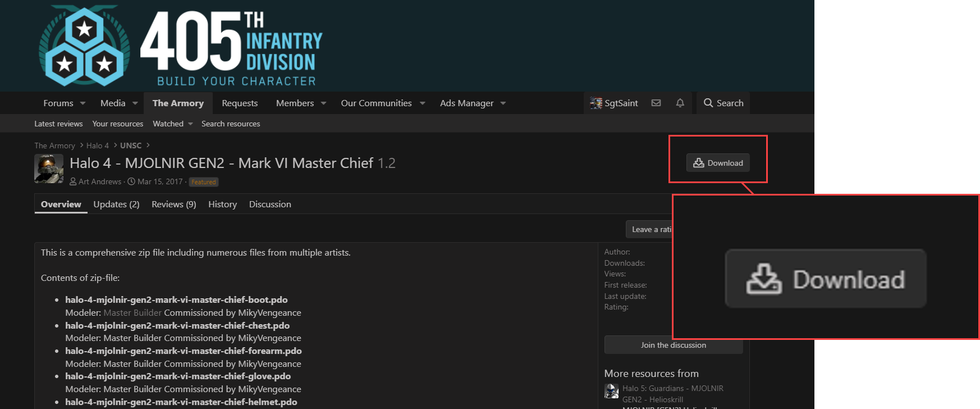
Task: Click the master-chief-helmet.pdo file name
Action: [x=181, y=402]
